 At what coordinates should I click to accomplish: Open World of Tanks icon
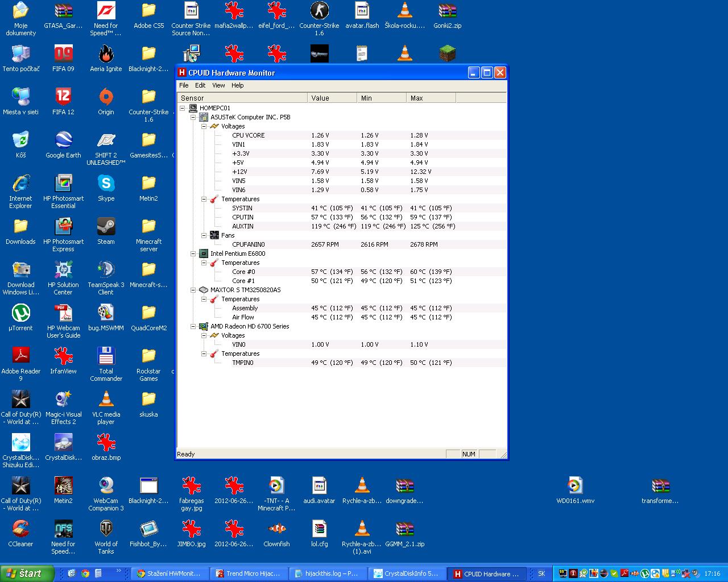[106, 538]
